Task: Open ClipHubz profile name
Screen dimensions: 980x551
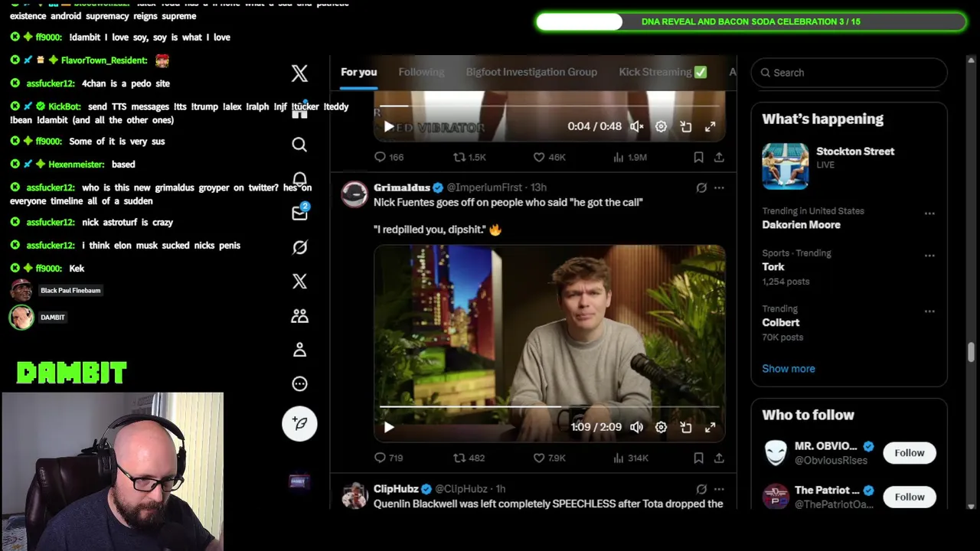Action: click(395, 489)
